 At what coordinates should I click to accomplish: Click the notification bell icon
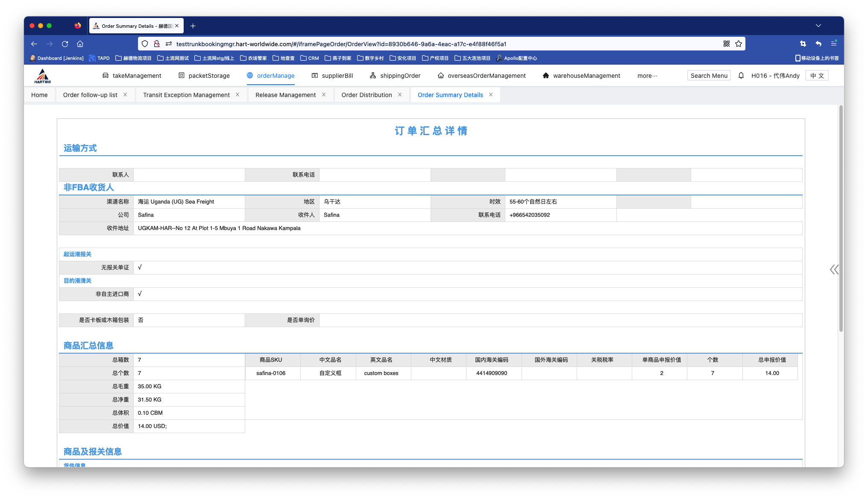741,76
